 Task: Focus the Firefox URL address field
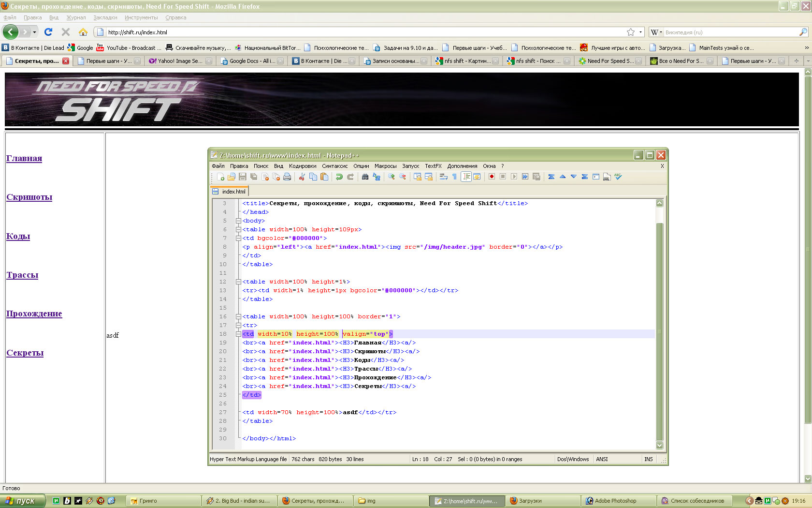365,32
